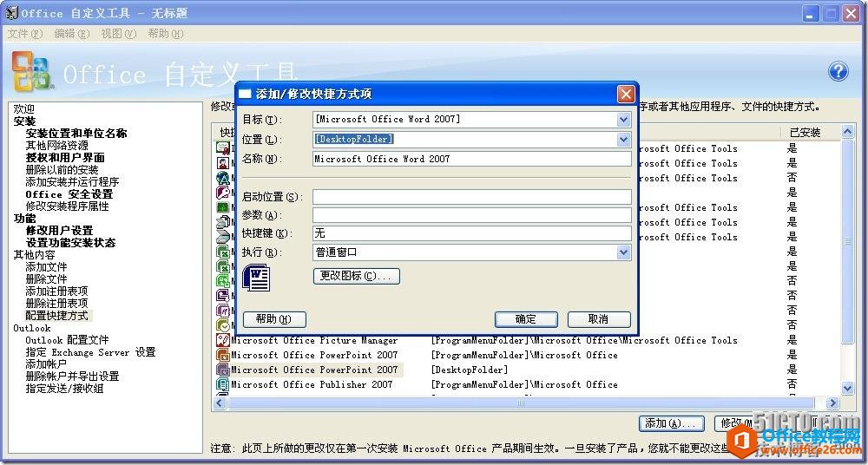Image resolution: width=868 pixels, height=465 pixels.
Task: Select the Microsoft Office Publisher 2007 row
Action: tap(312, 384)
